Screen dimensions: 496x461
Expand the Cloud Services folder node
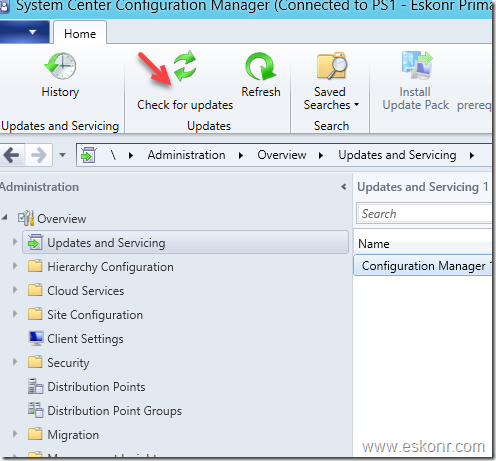(15, 289)
